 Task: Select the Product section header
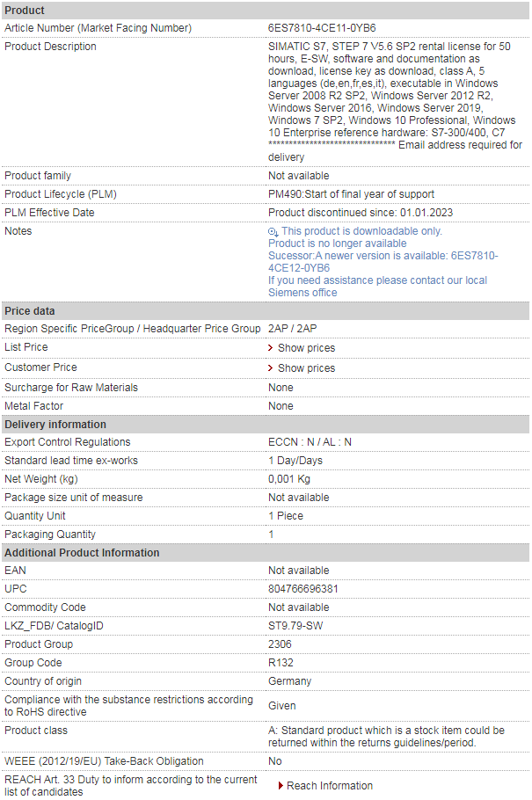click(x=266, y=11)
